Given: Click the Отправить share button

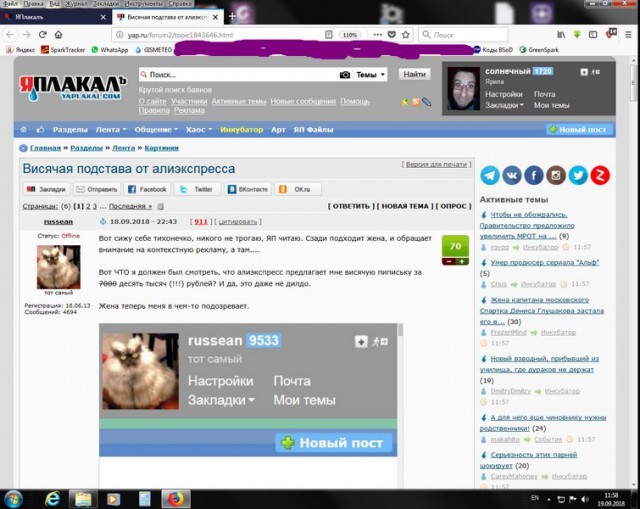Looking at the screenshot, I should [97, 189].
